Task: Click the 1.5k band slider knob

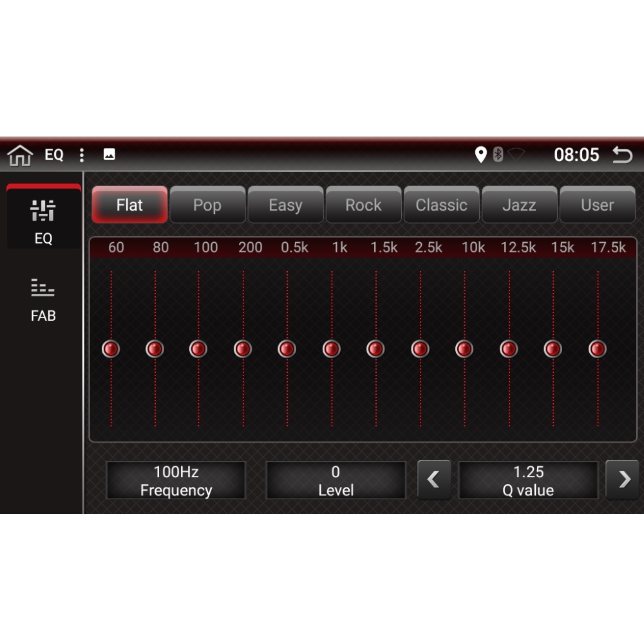Action: (x=375, y=349)
